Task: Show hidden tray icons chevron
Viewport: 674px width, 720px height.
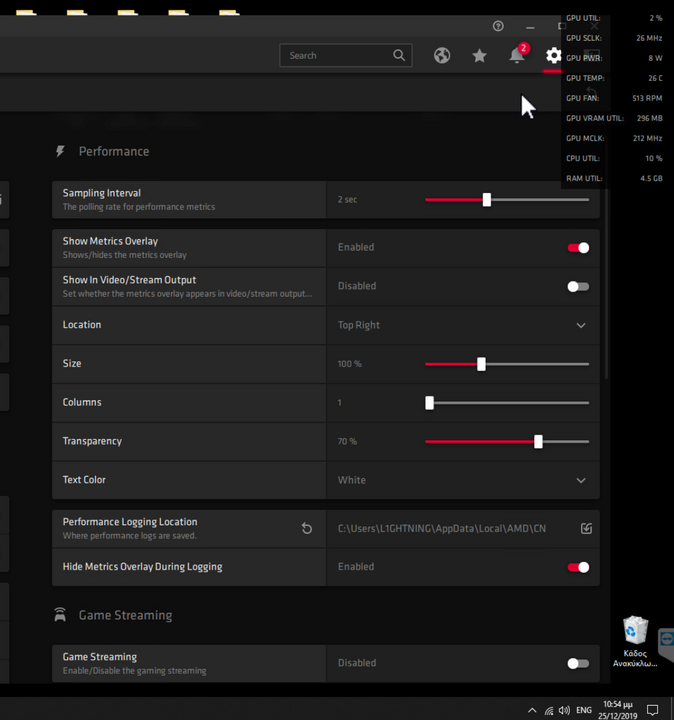Action: coord(532,710)
